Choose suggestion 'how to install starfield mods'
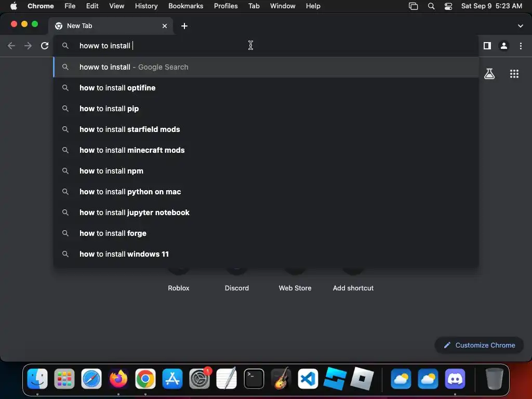532x399 pixels. click(x=266, y=129)
